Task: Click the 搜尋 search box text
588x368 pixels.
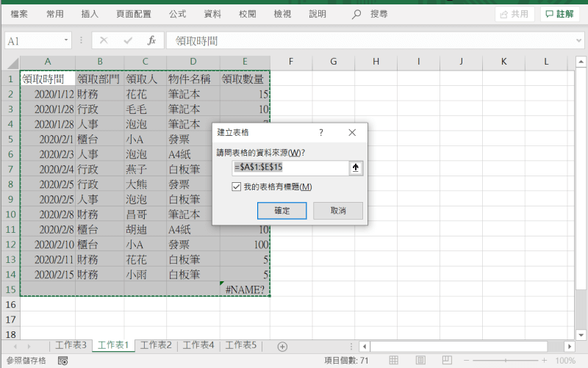Action: point(379,14)
